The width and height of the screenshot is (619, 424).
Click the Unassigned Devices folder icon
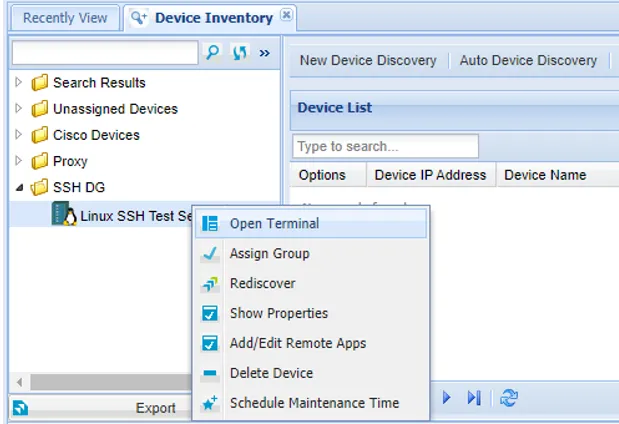coord(39,109)
